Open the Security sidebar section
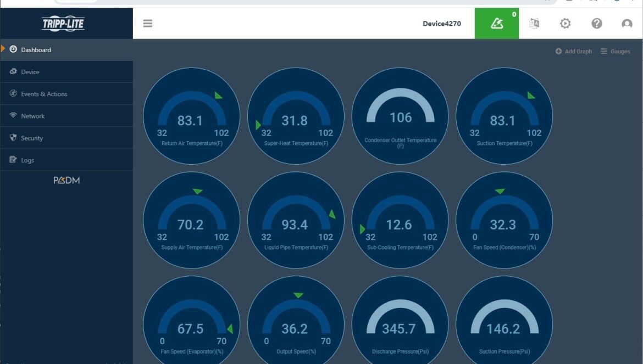Screen dimensions: 643x364 pyautogui.click(x=32, y=138)
